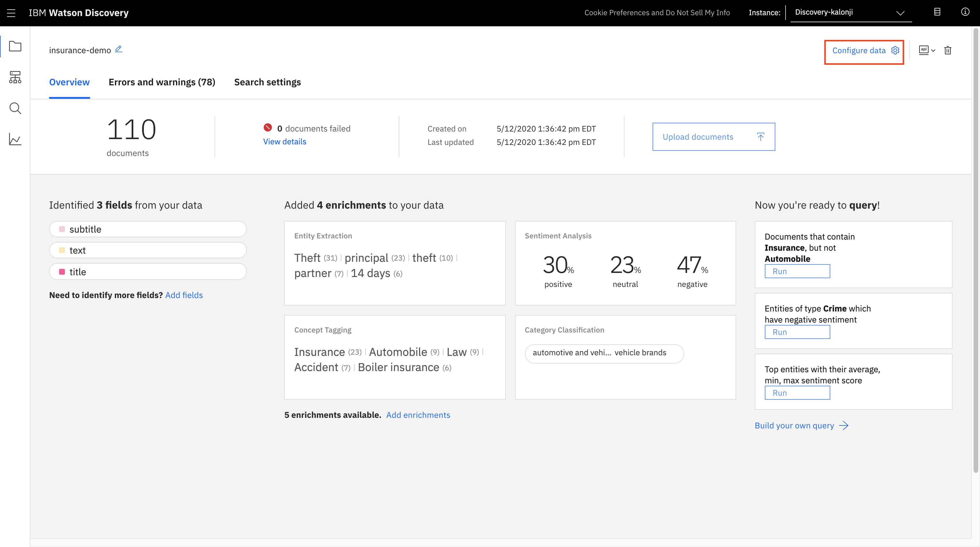Open the search query icon in sidebar
Screen dimensions: 980x547
pyautogui.click(x=15, y=108)
